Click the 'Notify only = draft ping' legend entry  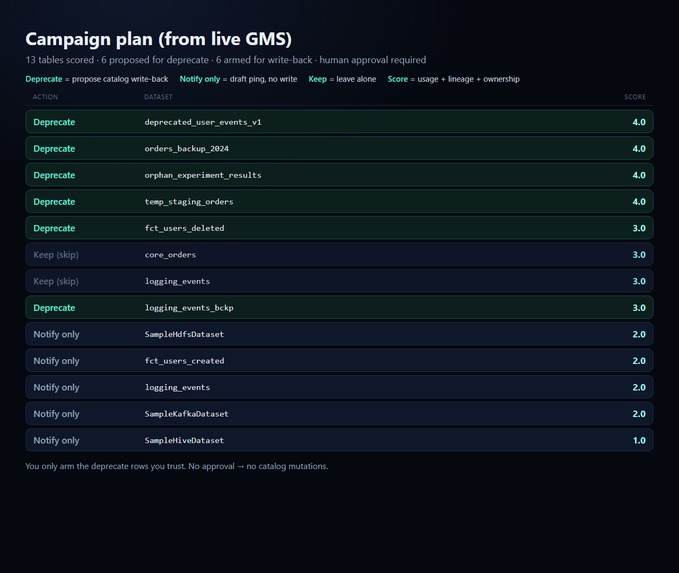238,79
